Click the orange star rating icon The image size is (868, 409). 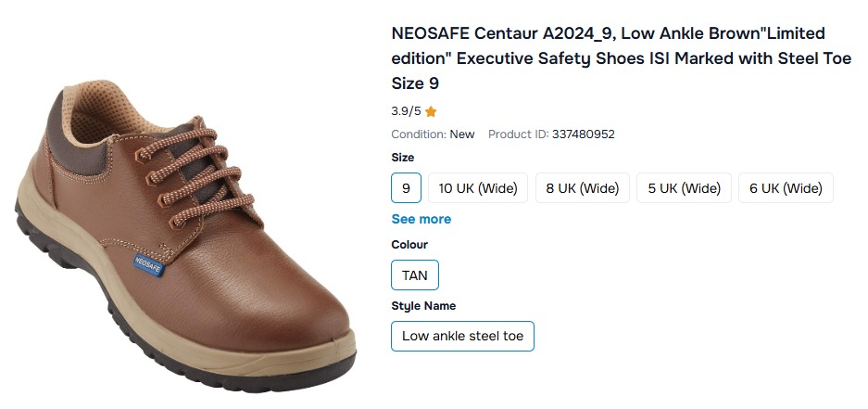pos(431,111)
